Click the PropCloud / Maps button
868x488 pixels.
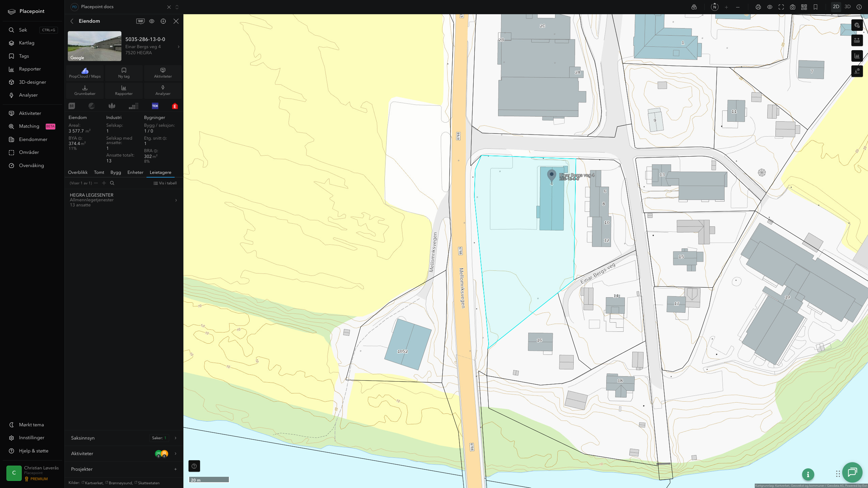pyautogui.click(x=85, y=73)
